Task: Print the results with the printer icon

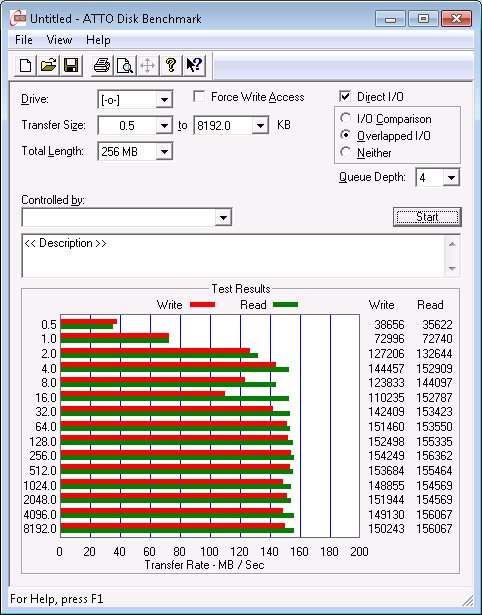Action: tap(102, 65)
